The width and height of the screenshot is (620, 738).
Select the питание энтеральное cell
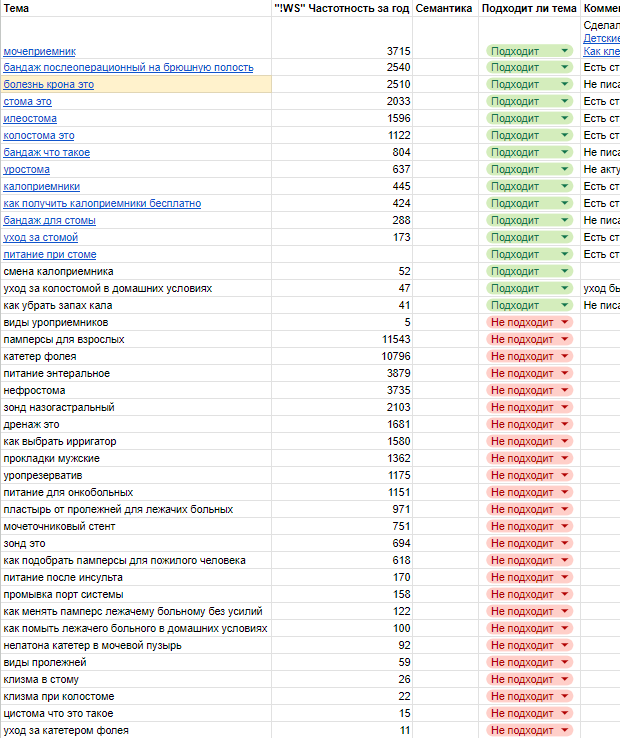point(136,373)
